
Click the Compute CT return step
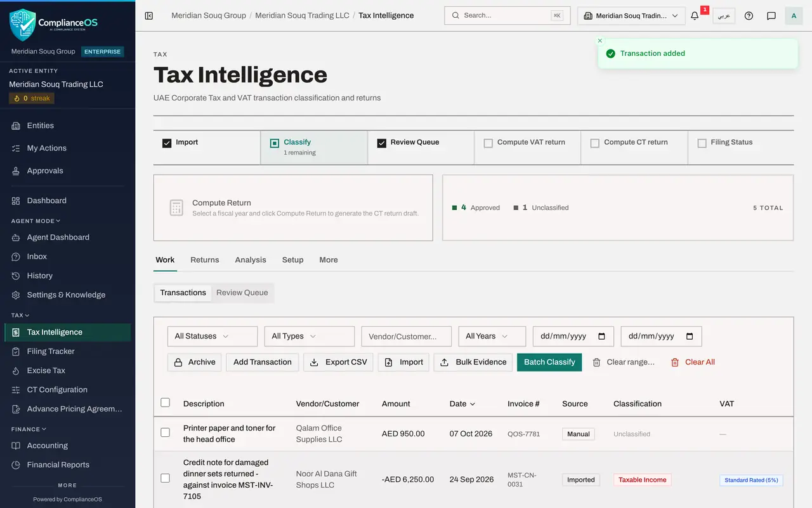[x=634, y=147]
